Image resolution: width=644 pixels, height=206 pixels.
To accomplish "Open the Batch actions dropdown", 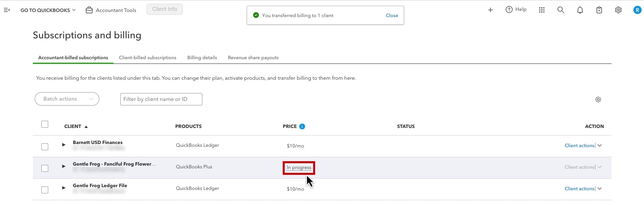I will 67,99.
